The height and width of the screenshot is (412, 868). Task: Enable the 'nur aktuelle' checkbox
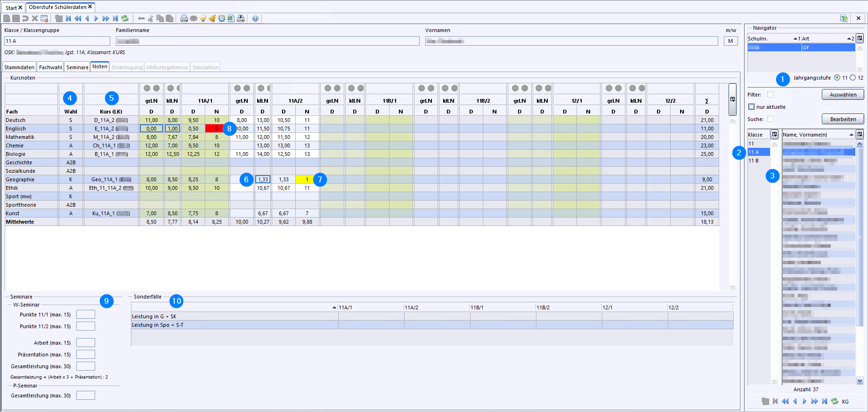752,107
